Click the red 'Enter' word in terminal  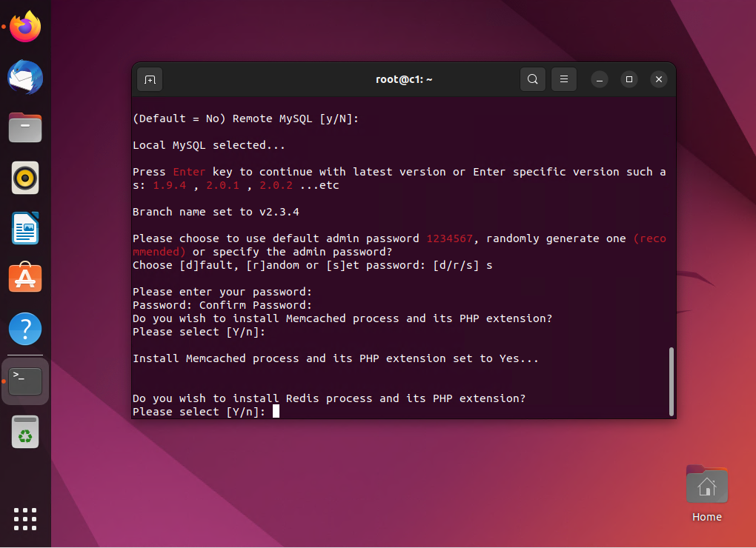(189, 172)
